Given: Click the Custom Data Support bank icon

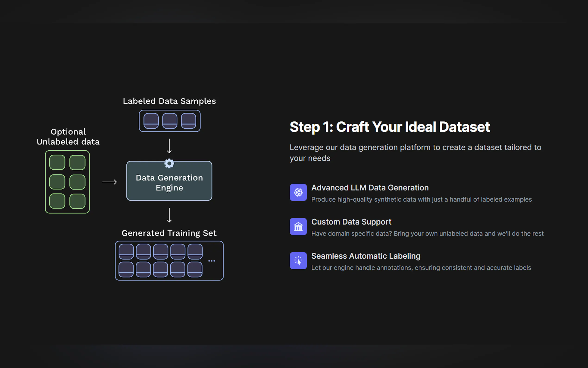Looking at the screenshot, I should click(x=298, y=226).
